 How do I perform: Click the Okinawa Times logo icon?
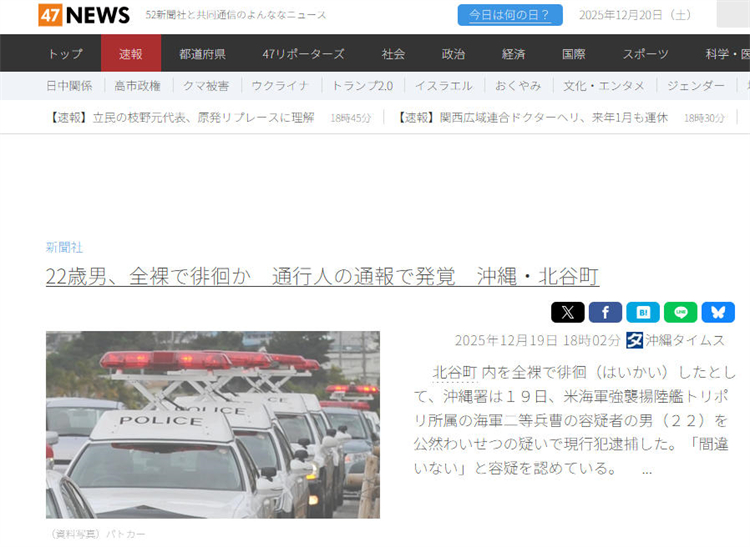tap(634, 340)
